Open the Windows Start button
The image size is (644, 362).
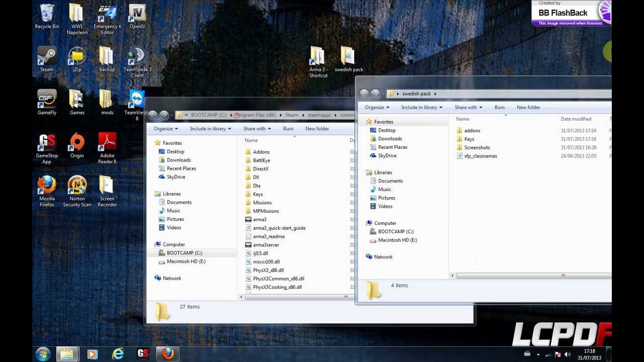43,354
